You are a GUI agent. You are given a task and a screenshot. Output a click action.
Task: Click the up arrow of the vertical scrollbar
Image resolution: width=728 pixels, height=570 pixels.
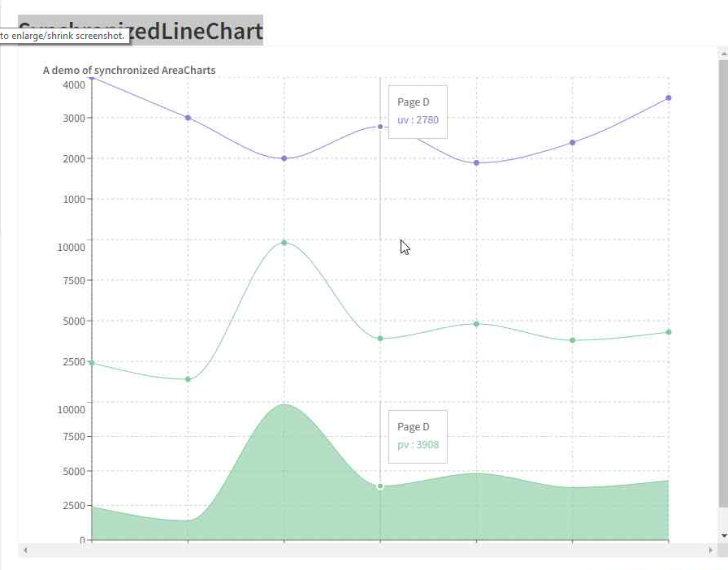click(721, 54)
